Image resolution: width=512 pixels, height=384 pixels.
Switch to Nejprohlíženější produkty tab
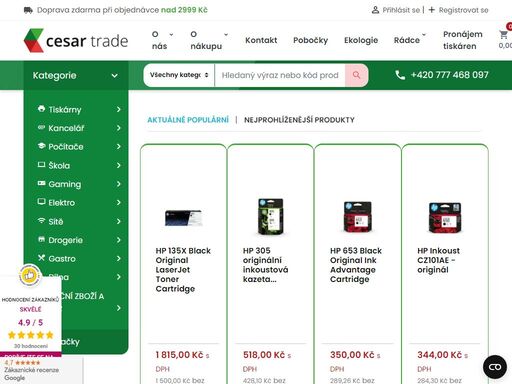pos(299,120)
